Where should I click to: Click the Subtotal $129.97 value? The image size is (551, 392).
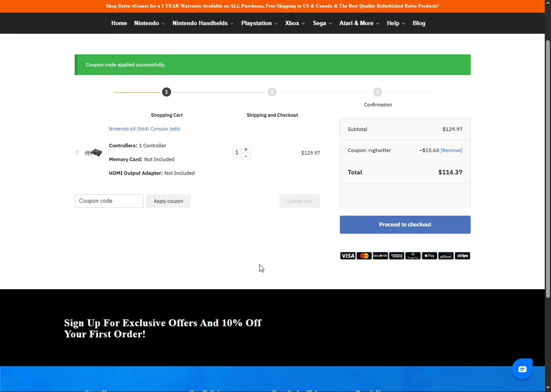452,129
